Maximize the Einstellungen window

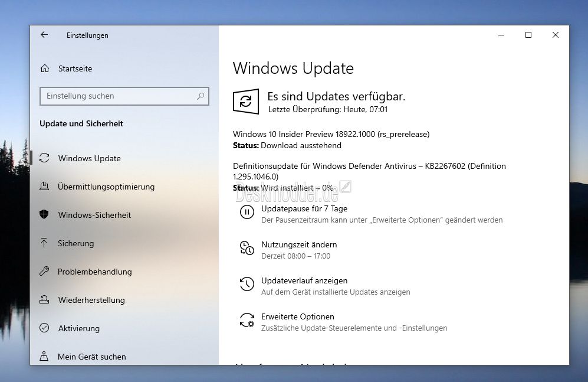coord(528,35)
